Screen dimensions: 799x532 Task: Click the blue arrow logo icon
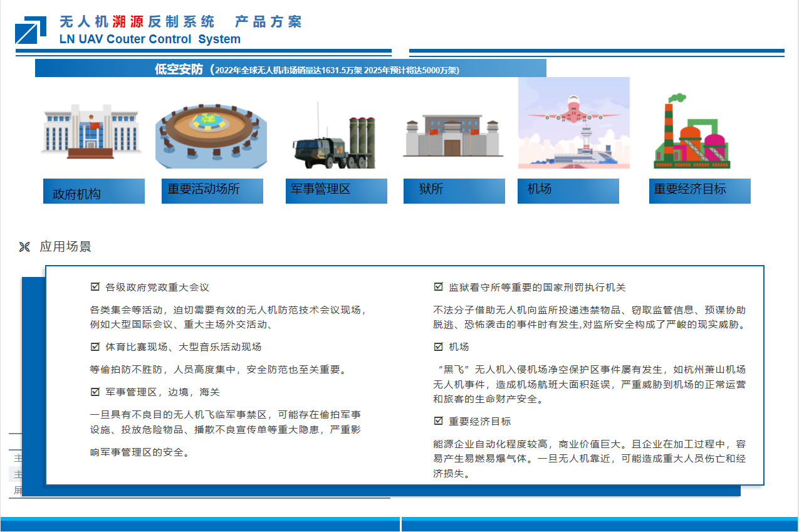(x=31, y=30)
